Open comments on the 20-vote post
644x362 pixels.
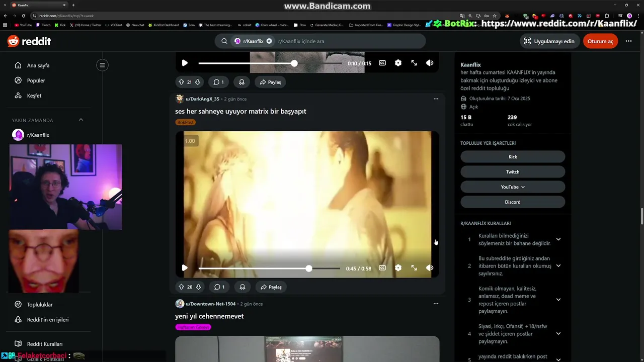click(x=219, y=287)
